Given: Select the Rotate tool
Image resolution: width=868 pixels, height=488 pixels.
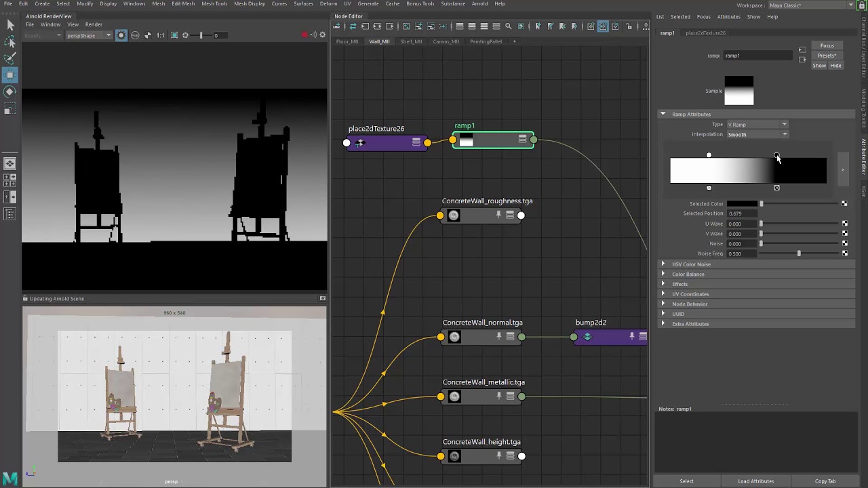Looking at the screenshot, I should click(x=10, y=91).
